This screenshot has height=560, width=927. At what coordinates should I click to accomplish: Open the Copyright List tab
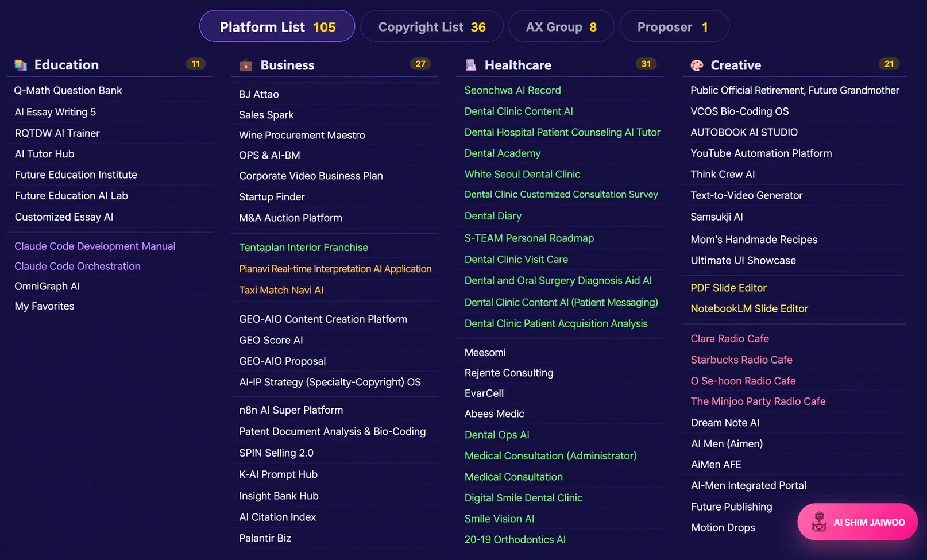coord(432,26)
